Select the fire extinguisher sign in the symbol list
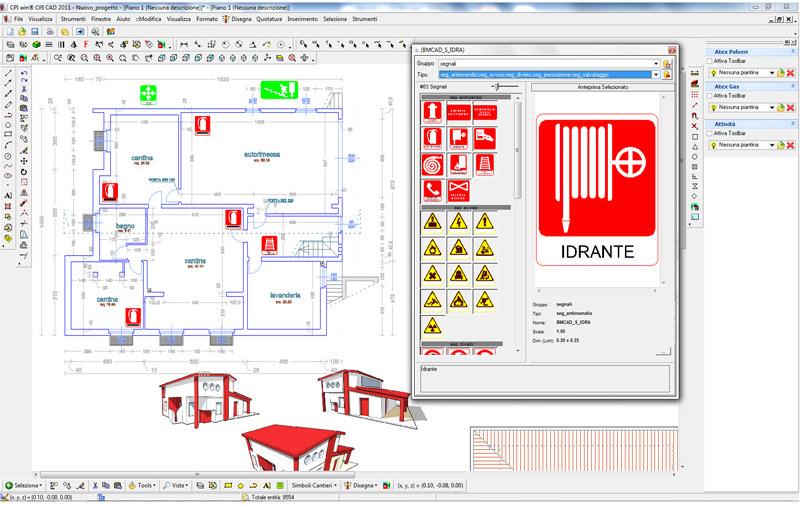 [x=433, y=136]
